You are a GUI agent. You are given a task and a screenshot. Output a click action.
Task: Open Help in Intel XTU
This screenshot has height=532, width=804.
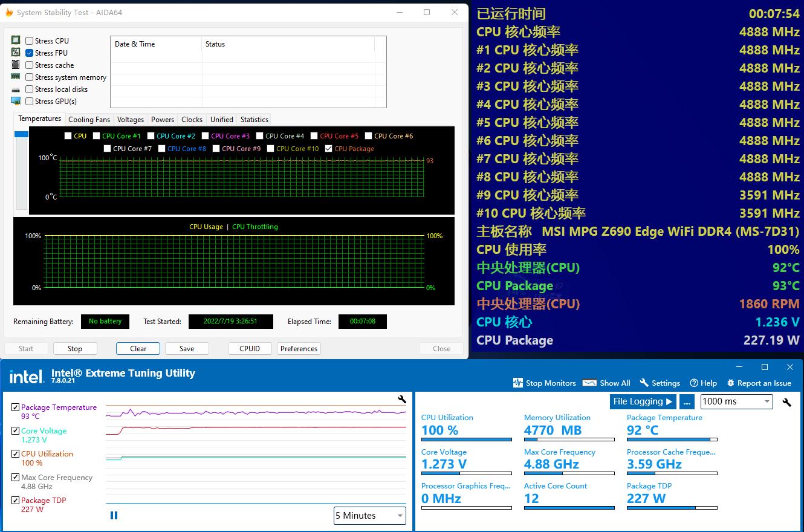694,383
